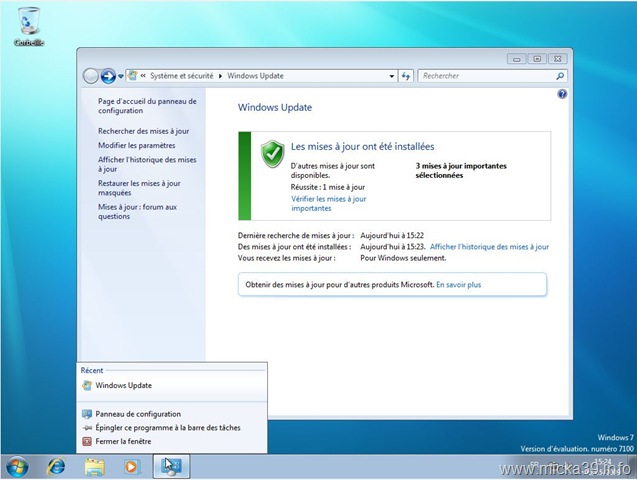This screenshot has width=637, height=480.
Task: Click the magnifier search icon
Action: [x=560, y=76]
